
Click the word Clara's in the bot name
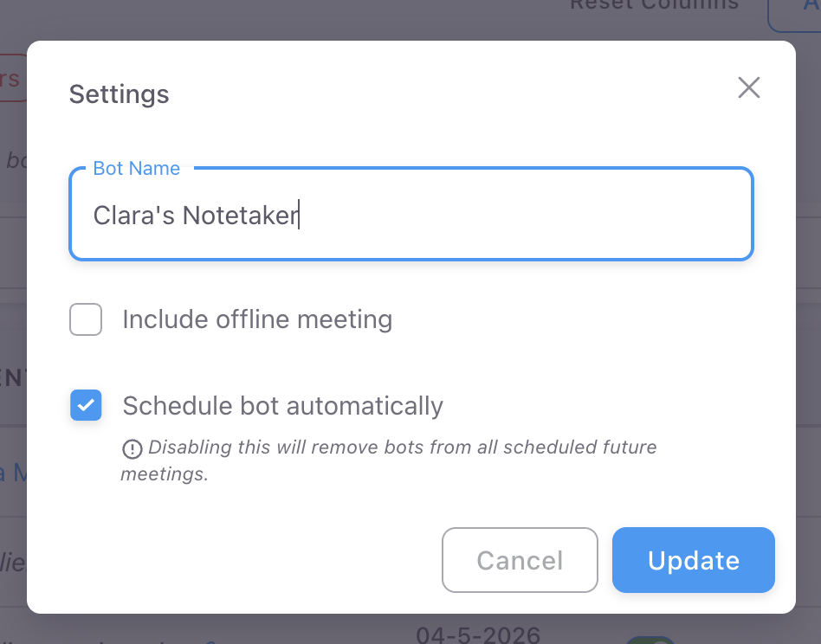pyautogui.click(x=133, y=215)
